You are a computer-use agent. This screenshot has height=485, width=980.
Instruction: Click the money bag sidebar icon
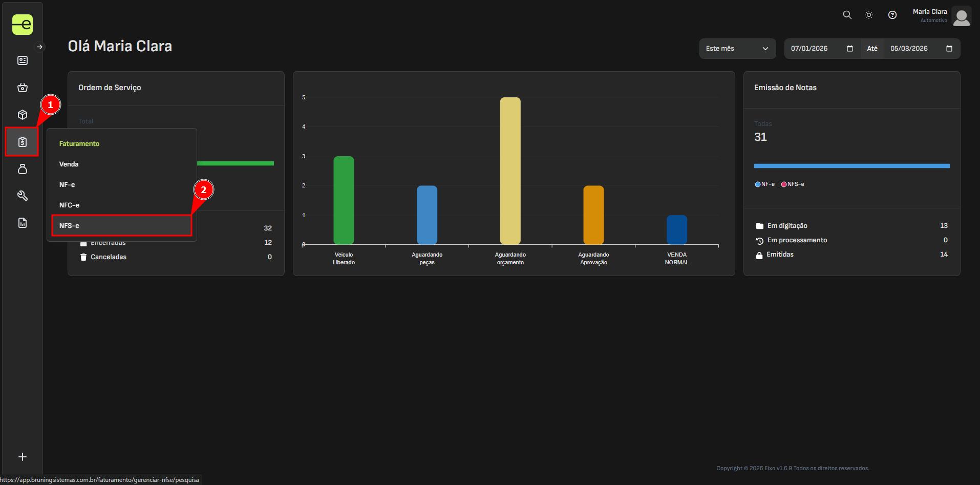coord(23,169)
